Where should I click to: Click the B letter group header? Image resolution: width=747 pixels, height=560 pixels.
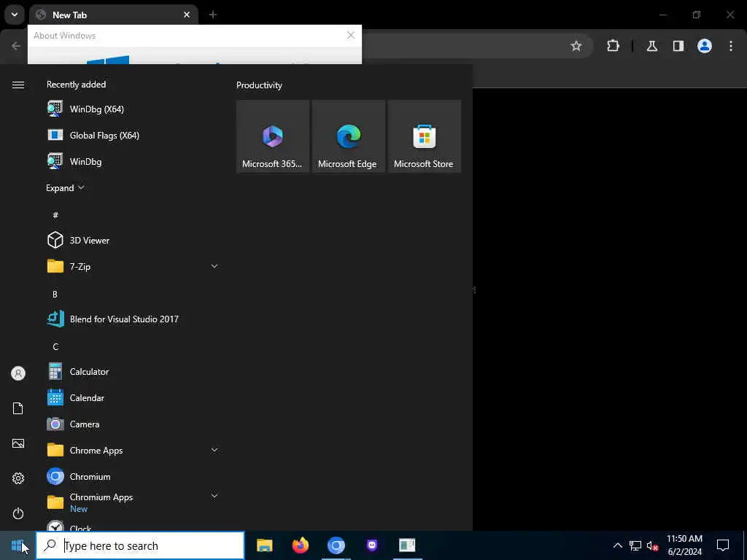55,294
